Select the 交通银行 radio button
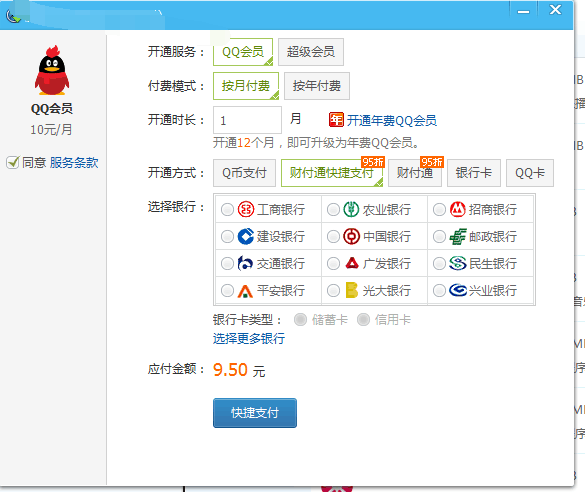This screenshot has width=585, height=492. [227, 263]
